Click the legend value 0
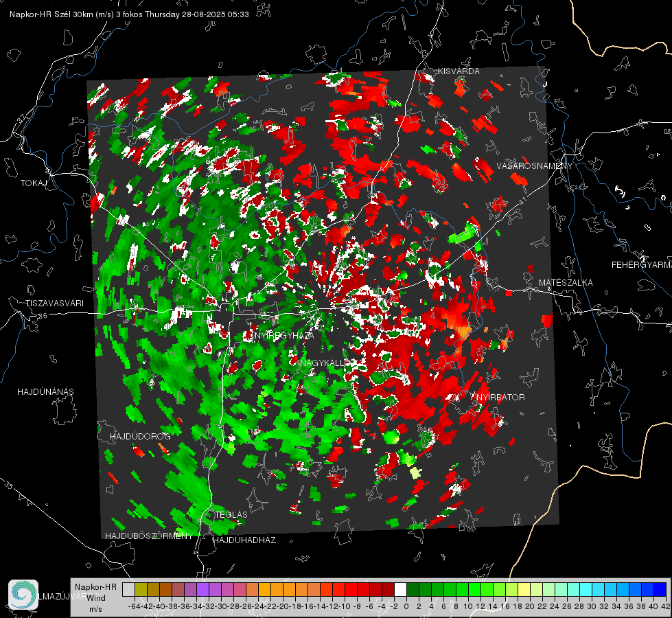This screenshot has height=618, width=672. click(x=406, y=606)
